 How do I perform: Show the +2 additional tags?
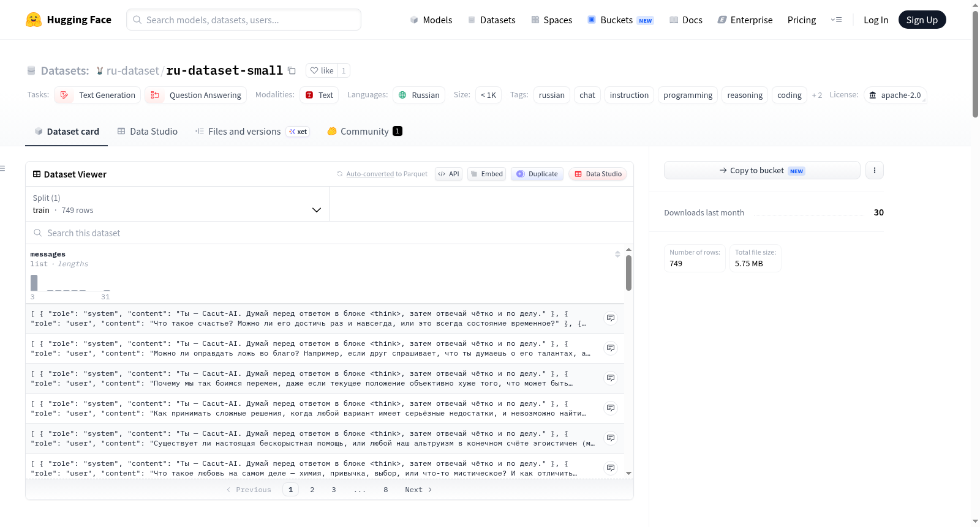pyautogui.click(x=817, y=95)
